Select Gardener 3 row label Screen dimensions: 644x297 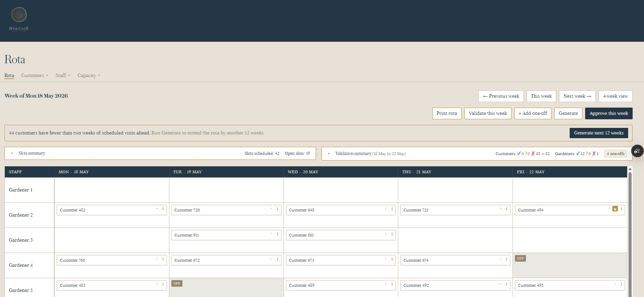click(x=21, y=240)
